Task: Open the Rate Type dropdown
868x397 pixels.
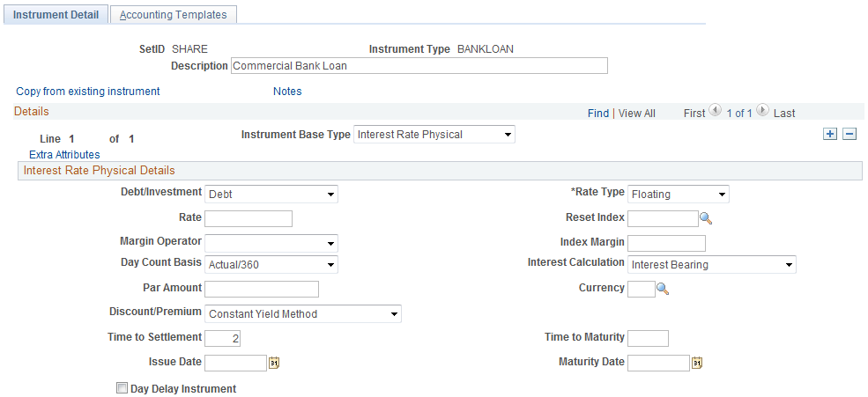Action: tap(678, 195)
